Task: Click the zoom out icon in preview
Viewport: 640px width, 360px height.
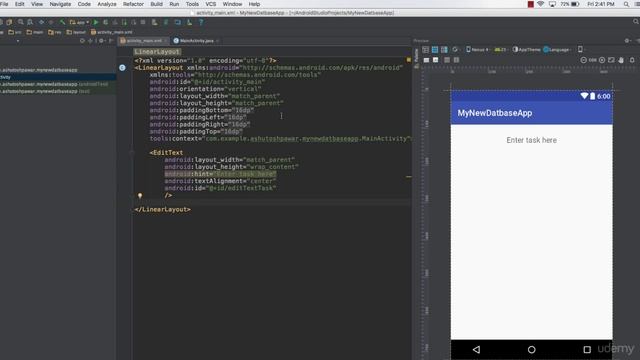Action: pyautogui.click(x=584, y=60)
